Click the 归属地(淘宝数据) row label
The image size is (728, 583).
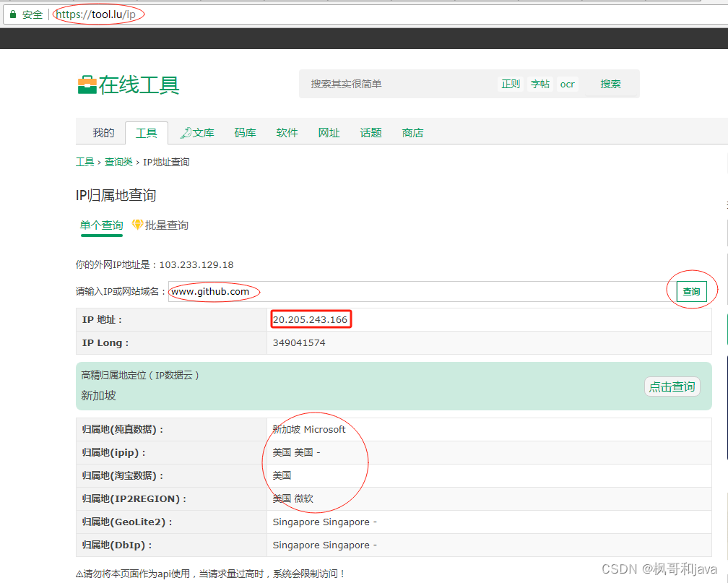pyautogui.click(x=123, y=475)
